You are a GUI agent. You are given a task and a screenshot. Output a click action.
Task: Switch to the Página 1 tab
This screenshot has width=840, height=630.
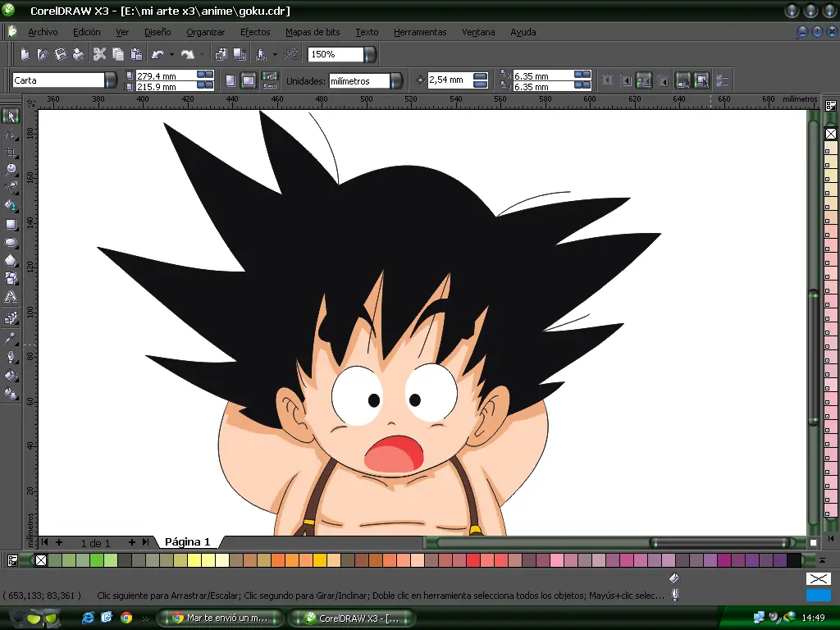point(188,542)
